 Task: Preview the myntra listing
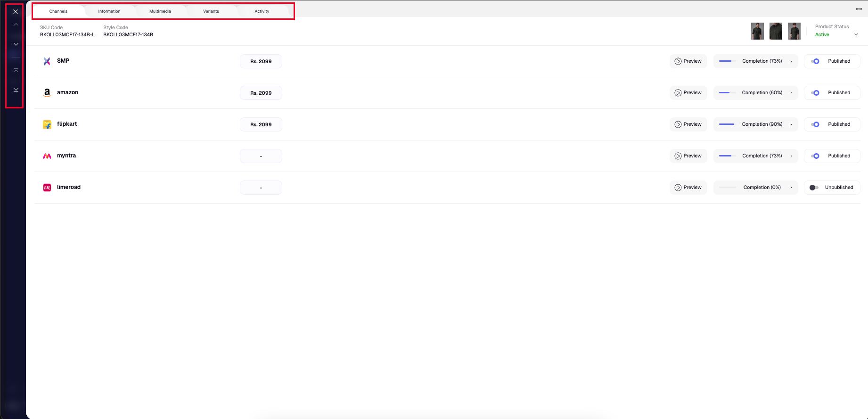tap(688, 156)
